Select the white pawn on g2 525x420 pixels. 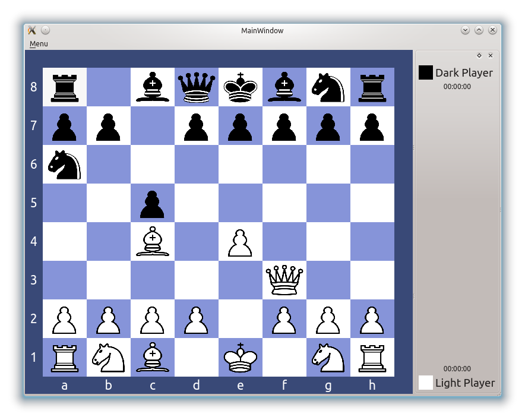[328, 319]
